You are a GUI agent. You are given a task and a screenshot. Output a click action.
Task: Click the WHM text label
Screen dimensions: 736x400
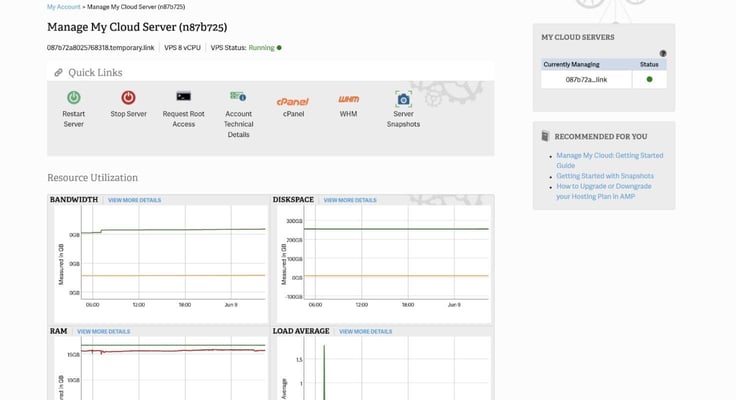click(x=348, y=114)
